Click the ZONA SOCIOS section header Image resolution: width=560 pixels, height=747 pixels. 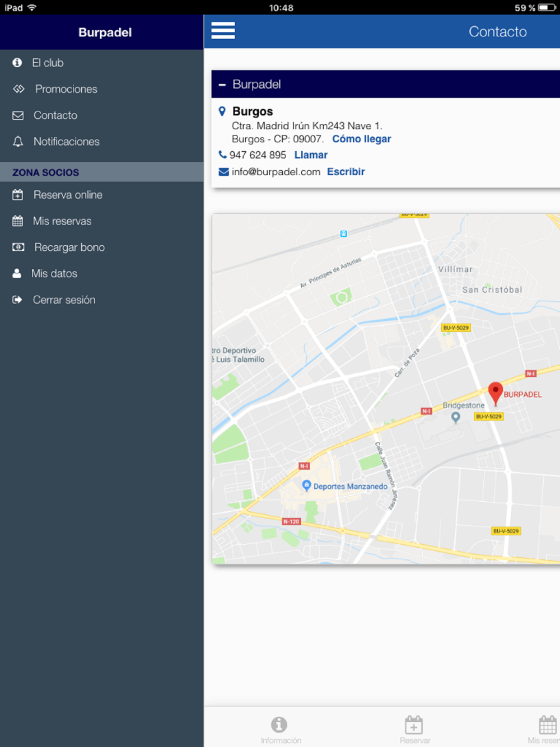click(x=101, y=172)
